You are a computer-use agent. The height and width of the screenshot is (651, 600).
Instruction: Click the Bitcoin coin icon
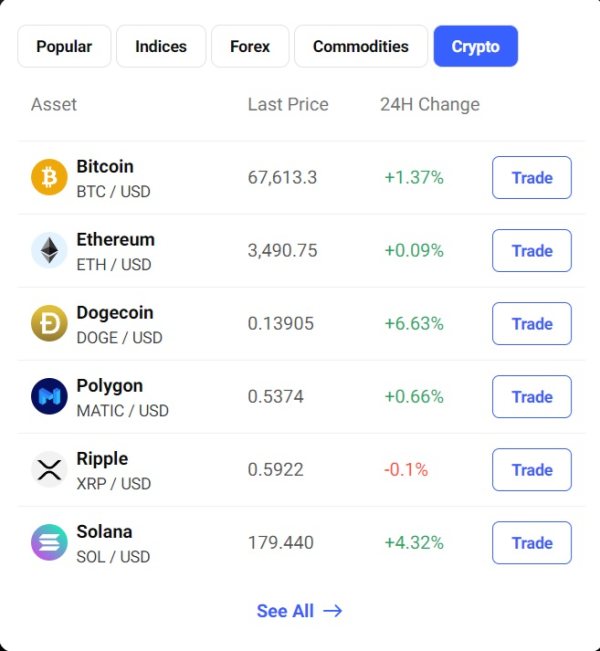tap(49, 178)
